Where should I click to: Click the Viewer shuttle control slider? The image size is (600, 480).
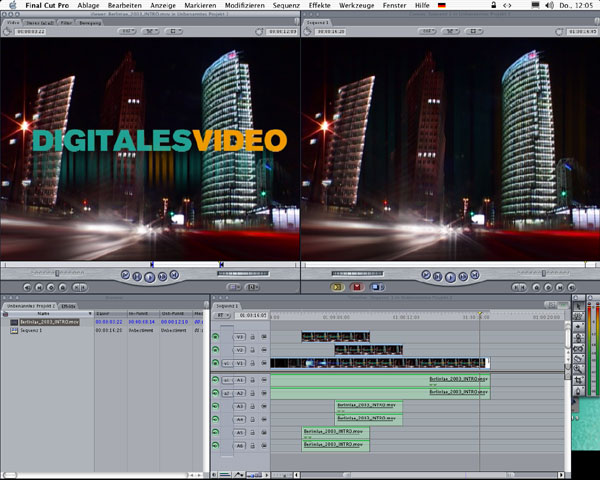(x=57, y=273)
